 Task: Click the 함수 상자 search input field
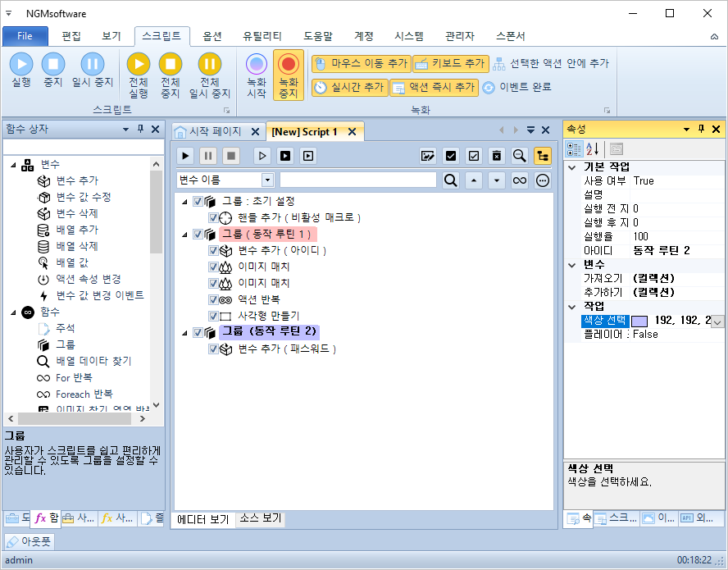(x=84, y=147)
